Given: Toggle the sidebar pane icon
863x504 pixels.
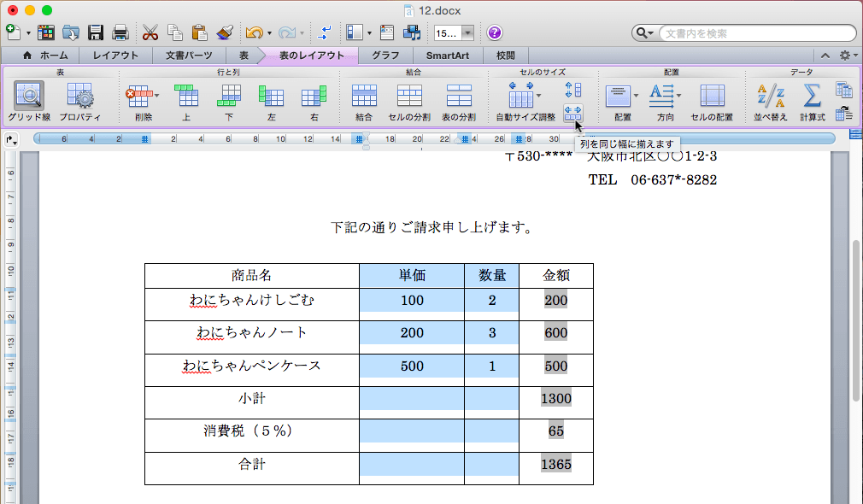Looking at the screenshot, I should tap(355, 33).
